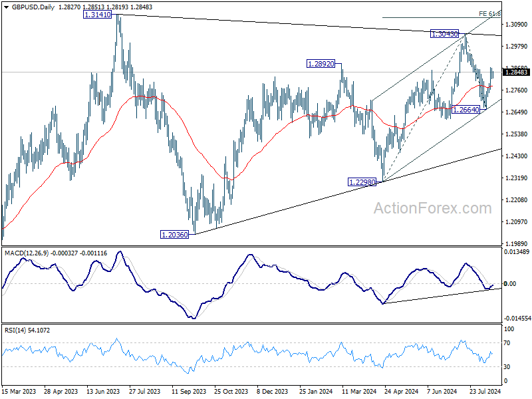Click the 7 Jun 2024 date label
Viewport: 532px width, 399px height.
click(442, 391)
